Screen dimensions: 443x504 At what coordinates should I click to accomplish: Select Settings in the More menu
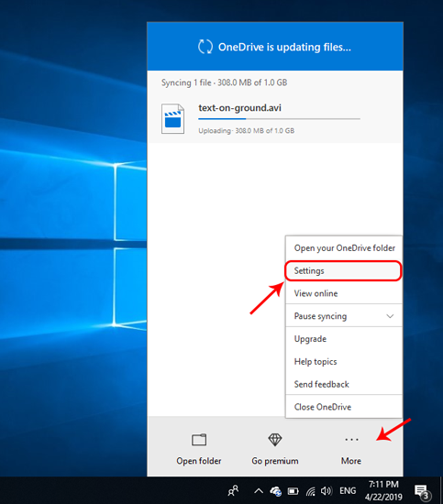click(x=343, y=270)
